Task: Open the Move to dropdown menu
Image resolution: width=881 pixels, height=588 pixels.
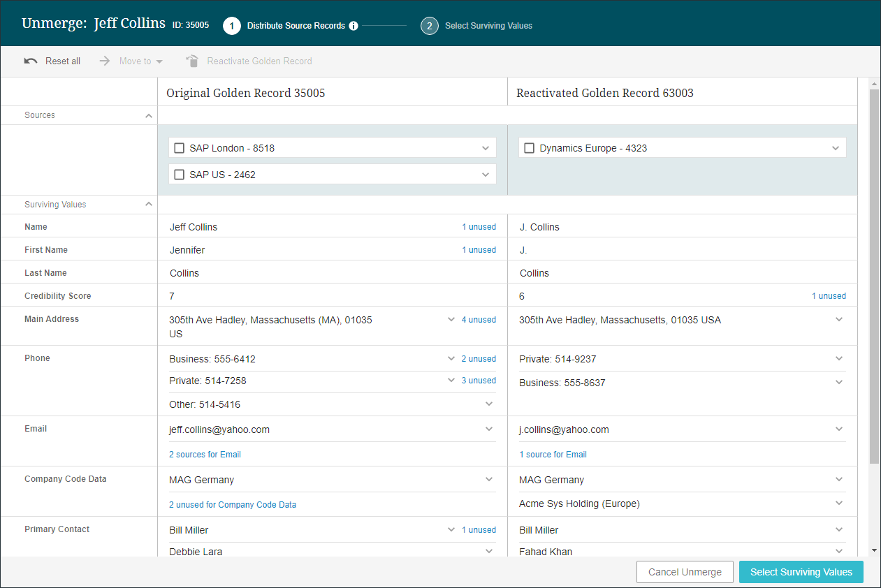Action: (x=159, y=61)
